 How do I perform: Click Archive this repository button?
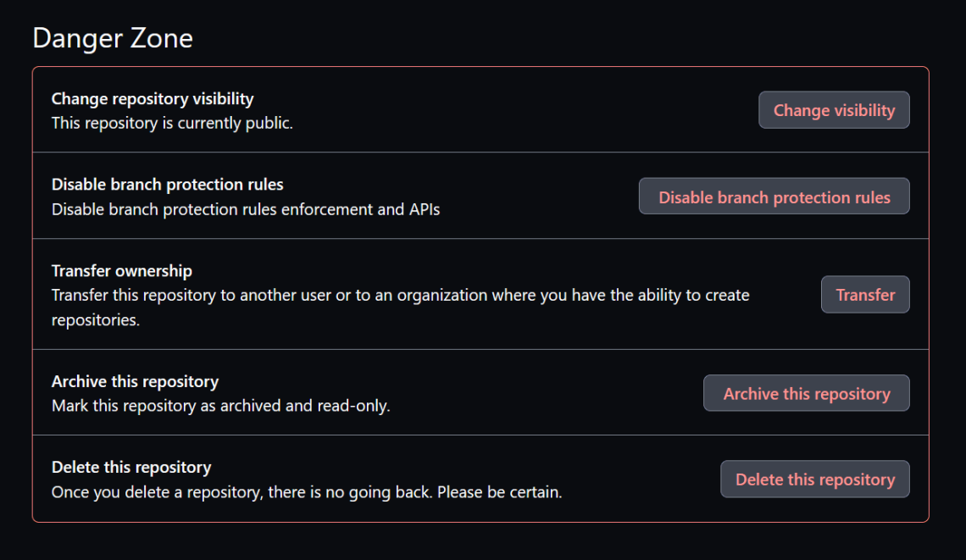805,392
